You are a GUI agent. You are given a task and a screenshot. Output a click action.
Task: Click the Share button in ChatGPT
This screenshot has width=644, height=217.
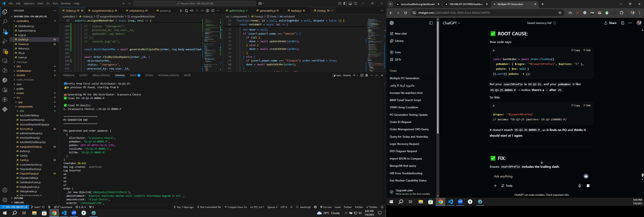(x=610, y=23)
